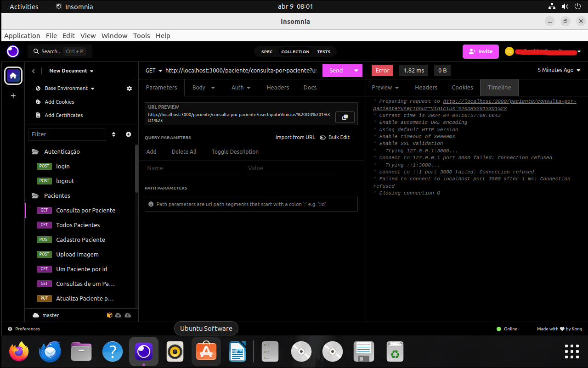Launch Thunderbird from the dock

pyautogui.click(x=50, y=352)
